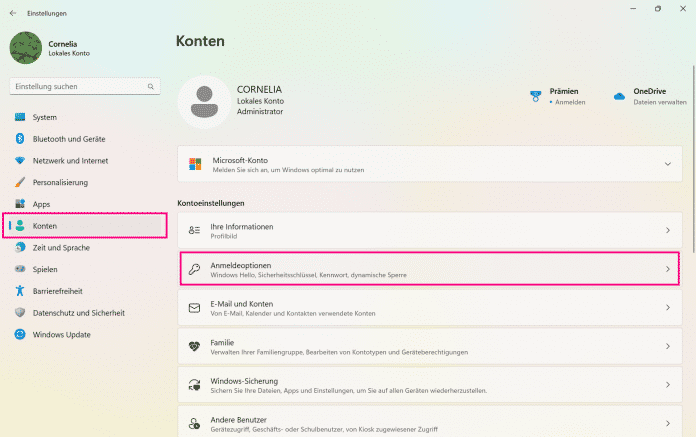Screen dimensions: 696x437
Task: Open Anmeldeoptionen via its right chevron
Action: pos(667,269)
